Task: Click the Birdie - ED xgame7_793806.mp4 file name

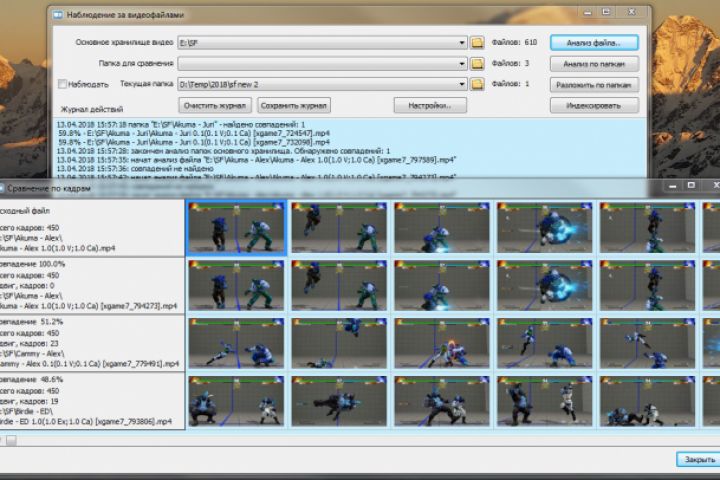Action: pos(86,421)
